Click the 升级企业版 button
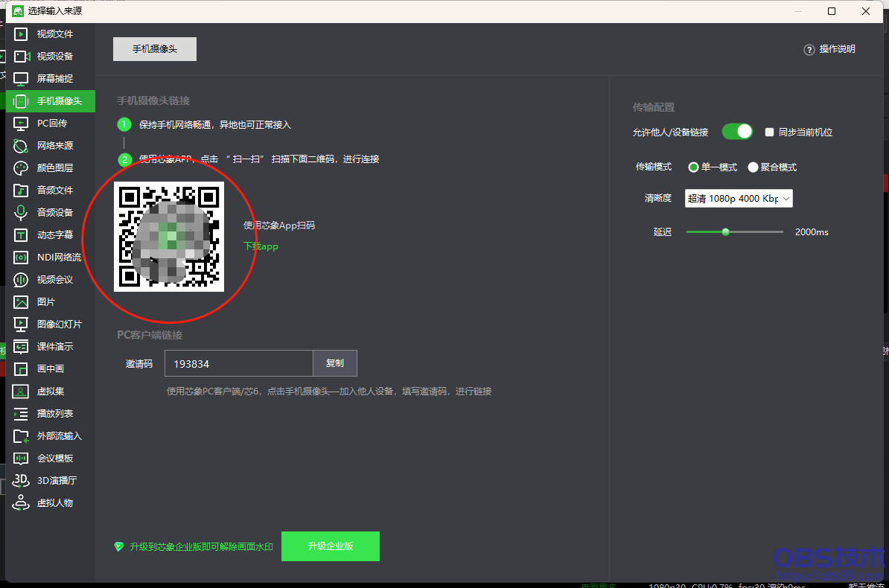The width and height of the screenshot is (889, 588). click(331, 546)
